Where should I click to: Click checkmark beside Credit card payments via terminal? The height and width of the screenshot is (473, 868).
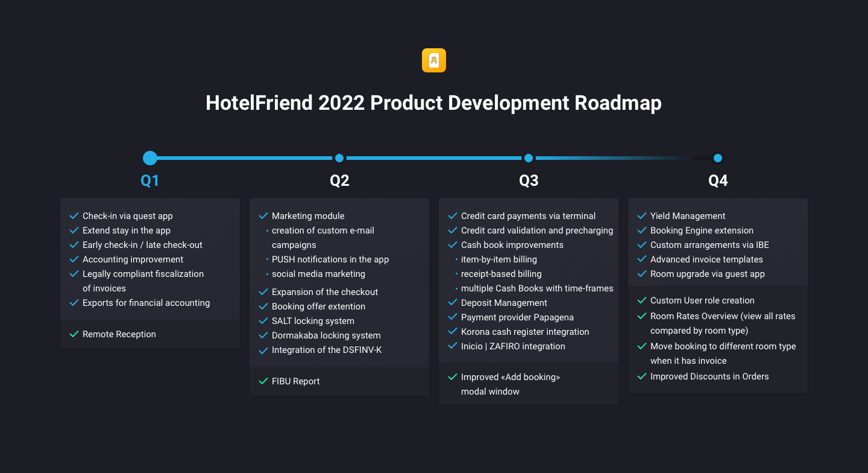pyautogui.click(x=453, y=216)
